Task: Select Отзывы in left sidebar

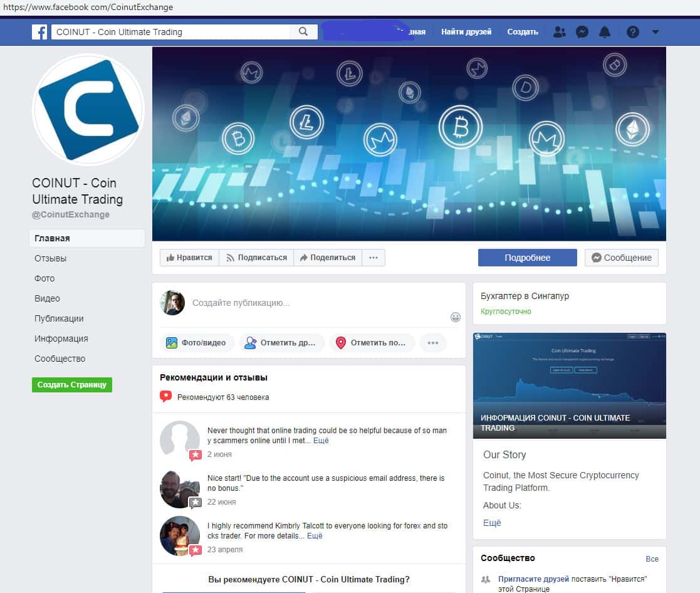Action: coord(50,258)
